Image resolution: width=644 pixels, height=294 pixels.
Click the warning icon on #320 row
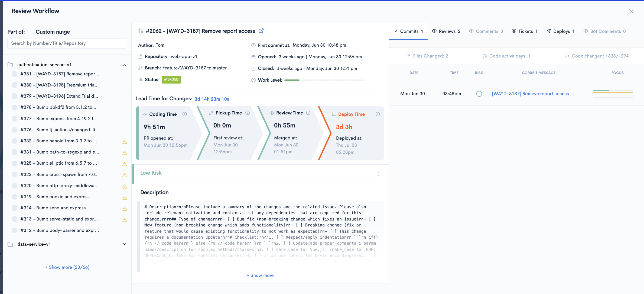[125, 186]
